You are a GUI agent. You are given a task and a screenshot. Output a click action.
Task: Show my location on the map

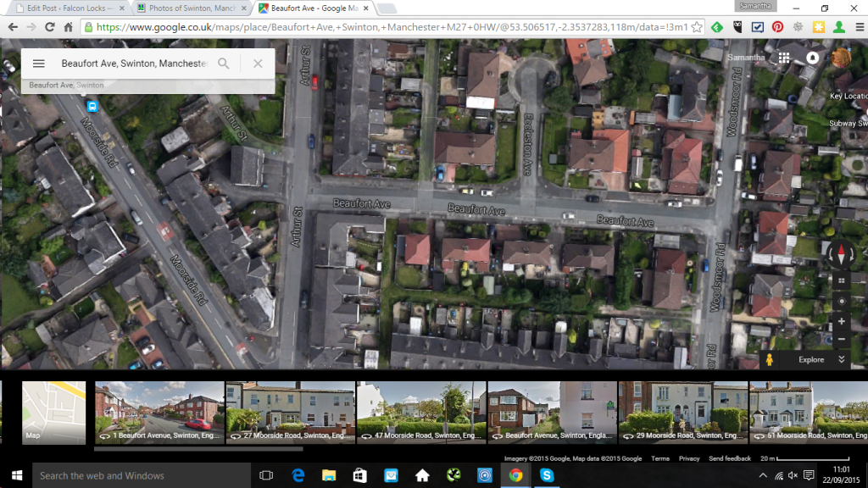pyautogui.click(x=841, y=302)
